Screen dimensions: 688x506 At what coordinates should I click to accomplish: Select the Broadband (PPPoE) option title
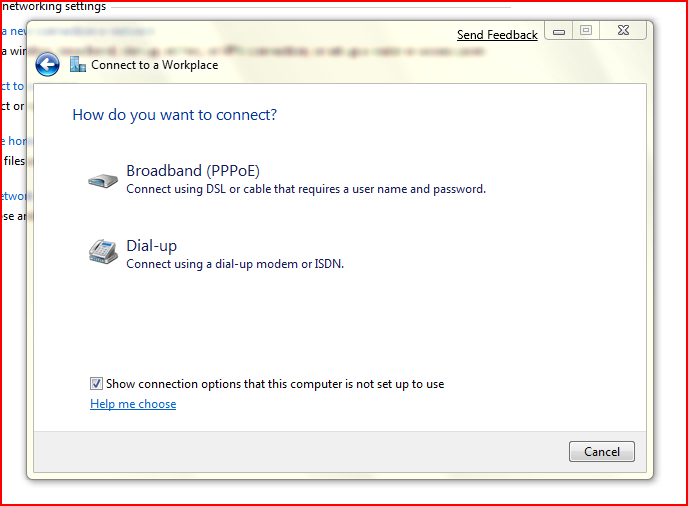pyautogui.click(x=193, y=171)
